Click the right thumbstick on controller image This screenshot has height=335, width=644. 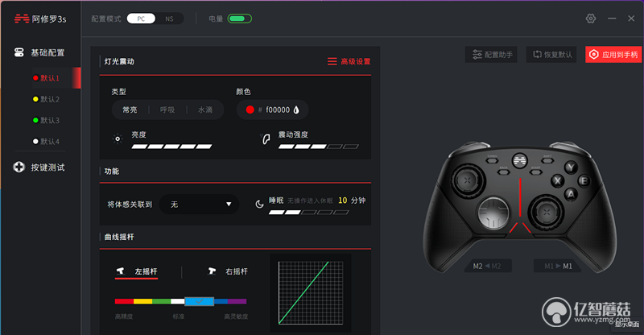tap(547, 212)
